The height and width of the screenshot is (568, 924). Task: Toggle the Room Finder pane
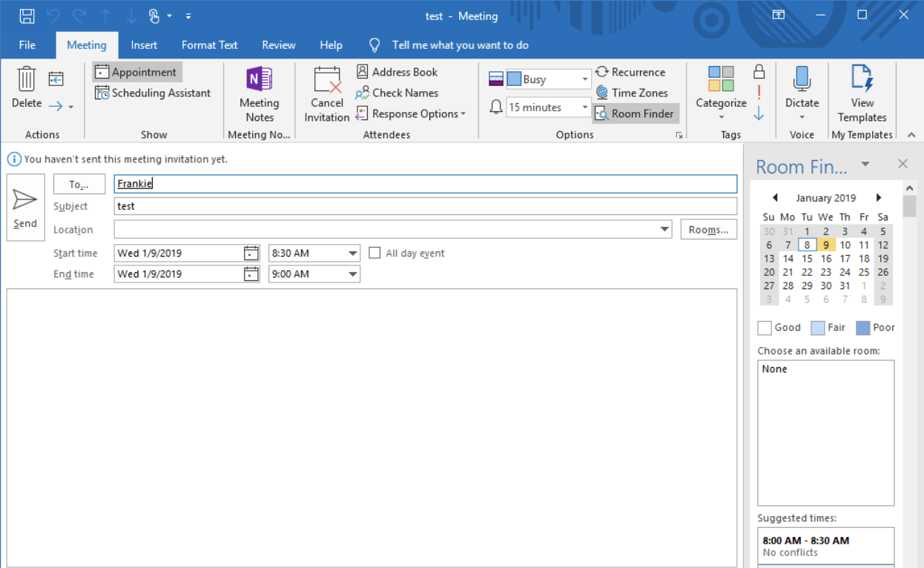pos(636,113)
